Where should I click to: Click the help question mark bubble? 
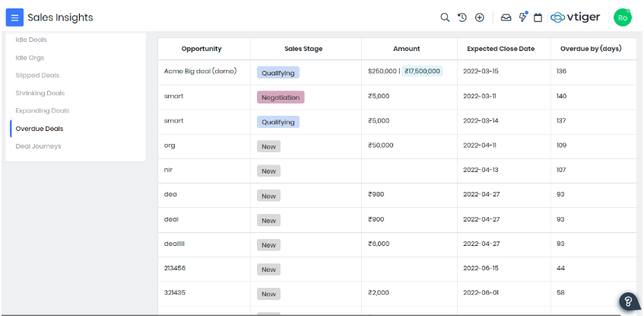pos(628,302)
